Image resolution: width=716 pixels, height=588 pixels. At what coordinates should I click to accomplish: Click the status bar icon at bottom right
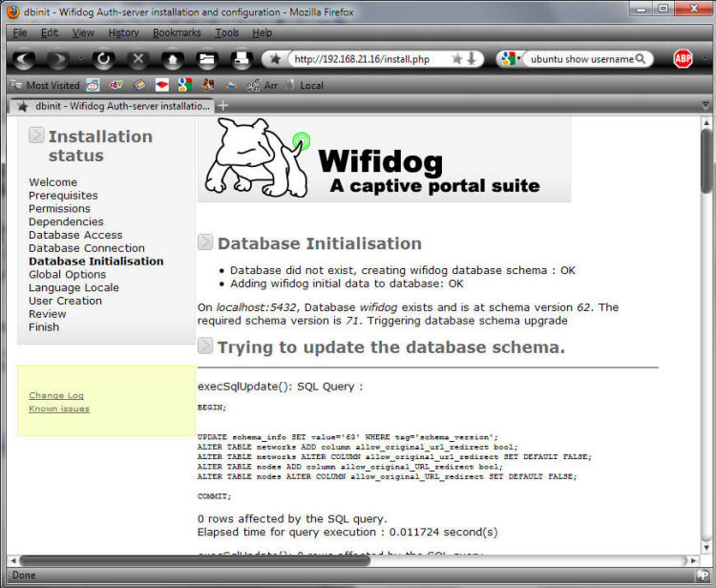[x=703, y=576]
